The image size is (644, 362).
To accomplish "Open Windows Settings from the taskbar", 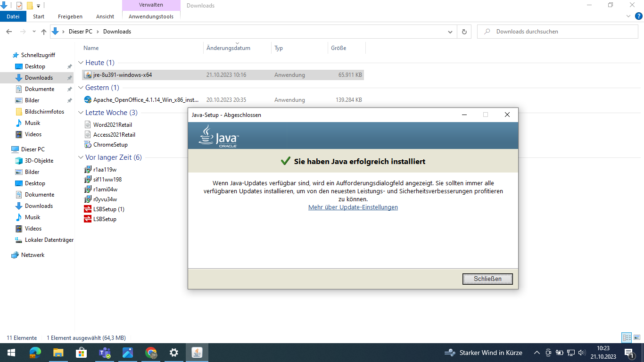I will point(173,352).
